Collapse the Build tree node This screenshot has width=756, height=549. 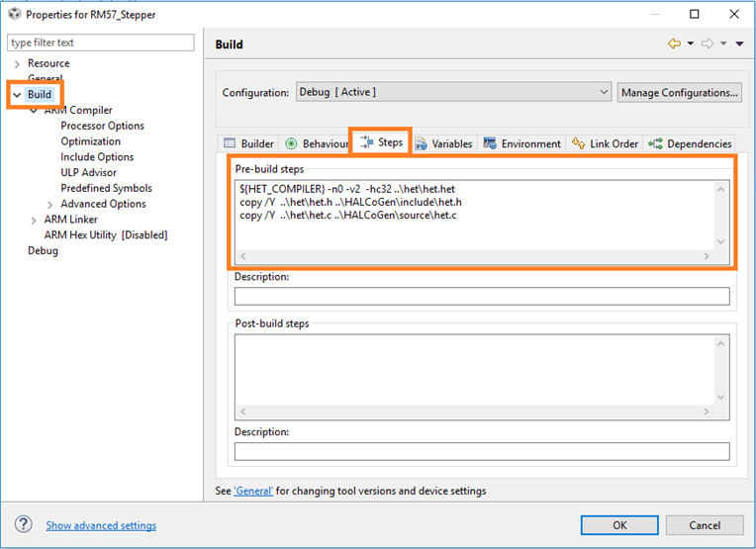pos(17,95)
